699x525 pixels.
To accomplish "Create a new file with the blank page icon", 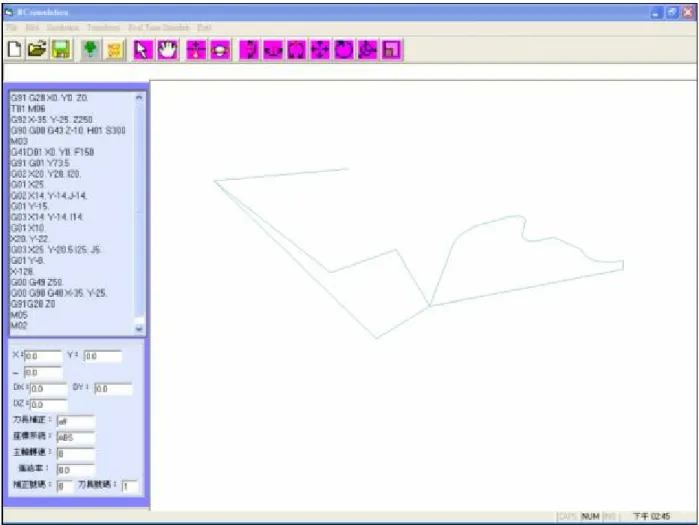I will (x=15, y=49).
